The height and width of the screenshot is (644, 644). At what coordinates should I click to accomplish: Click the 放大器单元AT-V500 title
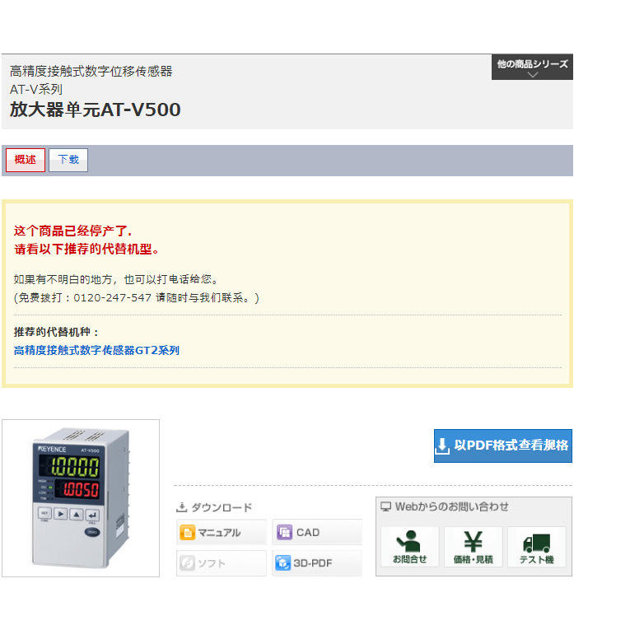pyautogui.click(x=96, y=110)
